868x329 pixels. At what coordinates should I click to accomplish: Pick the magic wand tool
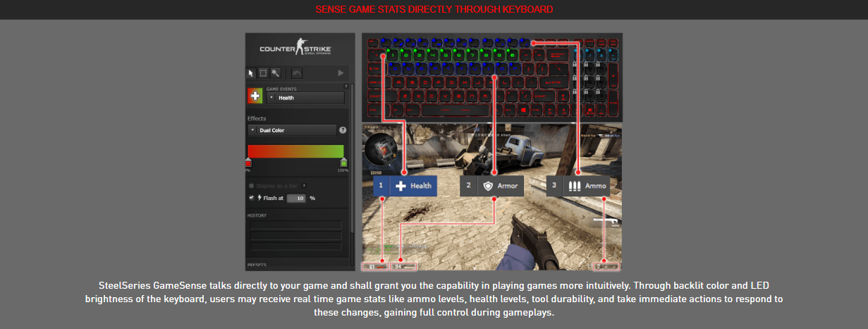pos(275,73)
